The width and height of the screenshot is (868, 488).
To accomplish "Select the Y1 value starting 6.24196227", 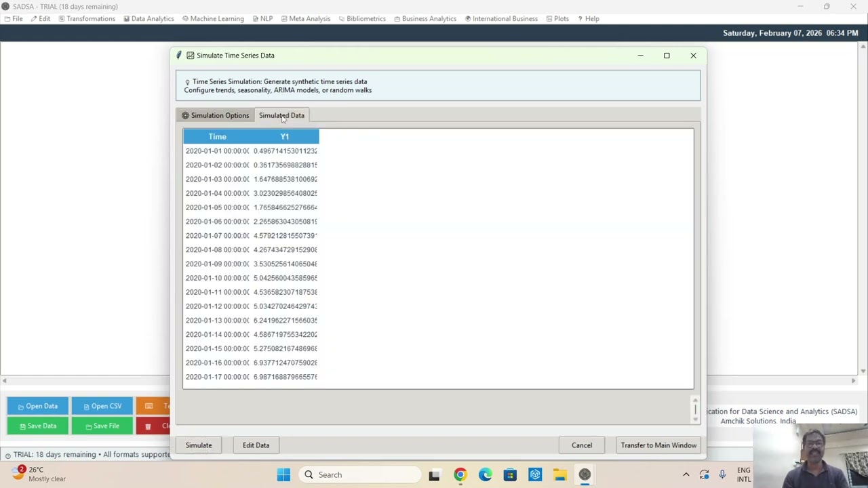I will (285, 321).
